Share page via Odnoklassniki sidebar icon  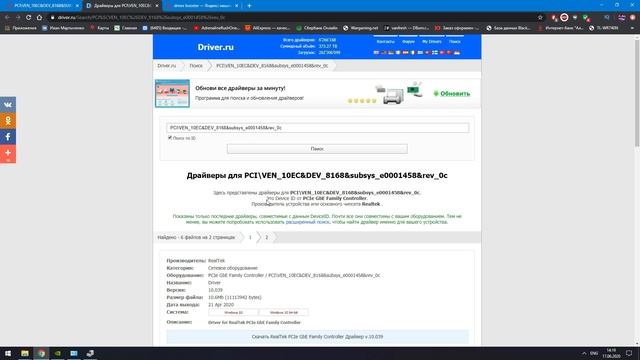pos(8,121)
